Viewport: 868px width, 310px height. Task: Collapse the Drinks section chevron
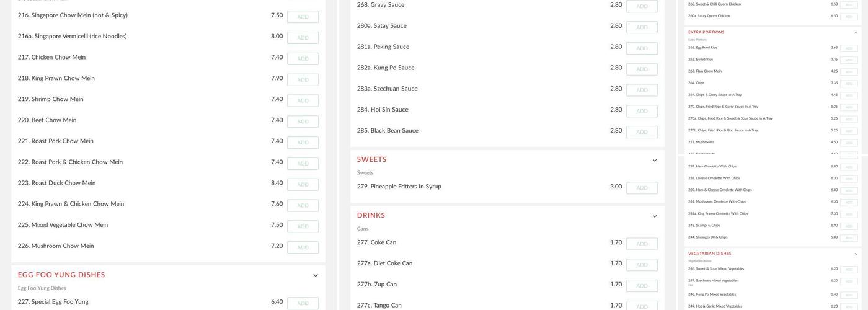pos(655,216)
